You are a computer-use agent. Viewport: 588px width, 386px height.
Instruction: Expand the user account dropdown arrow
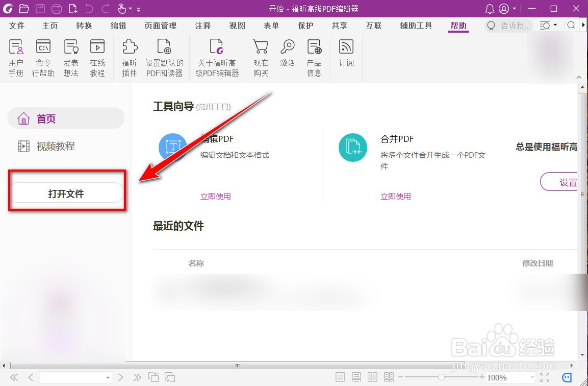(x=514, y=9)
